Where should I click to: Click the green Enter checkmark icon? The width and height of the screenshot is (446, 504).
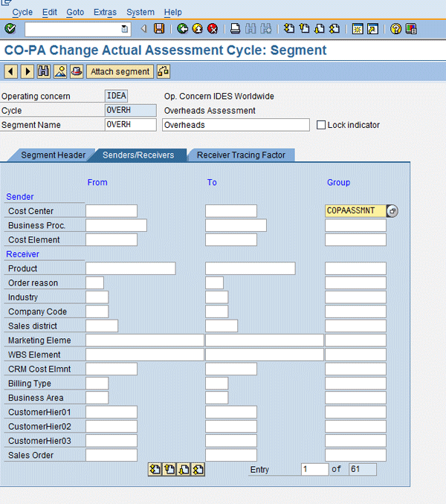10,29
